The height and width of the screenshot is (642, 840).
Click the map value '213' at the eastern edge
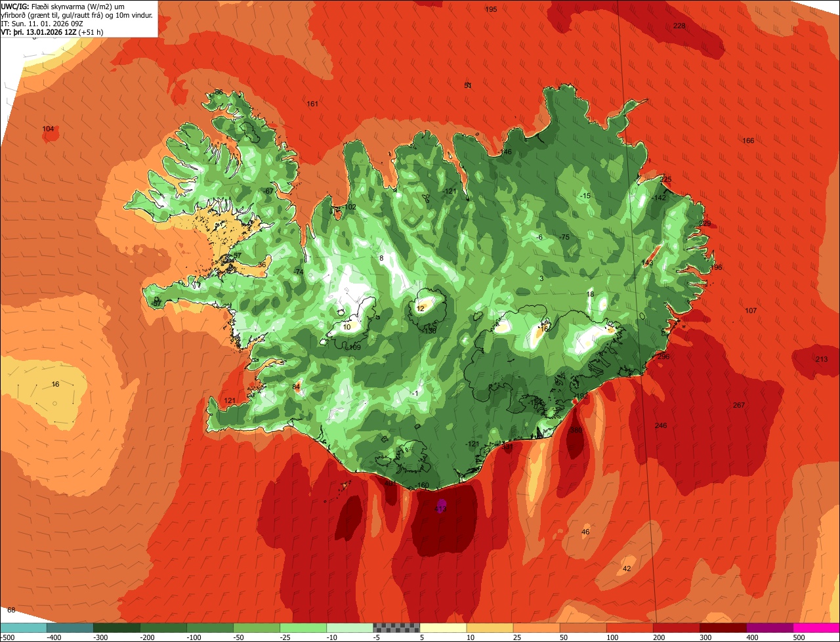[x=822, y=359]
